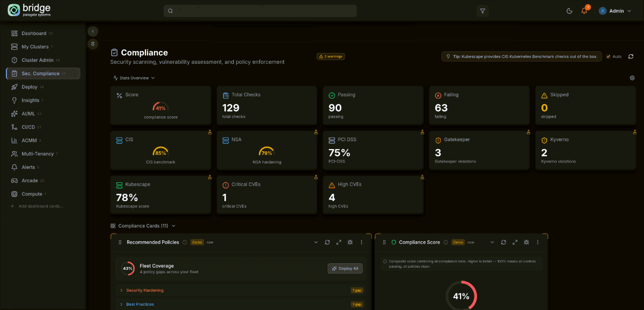Open stats settings gear icon
The height and width of the screenshot is (310, 644).
[632, 78]
